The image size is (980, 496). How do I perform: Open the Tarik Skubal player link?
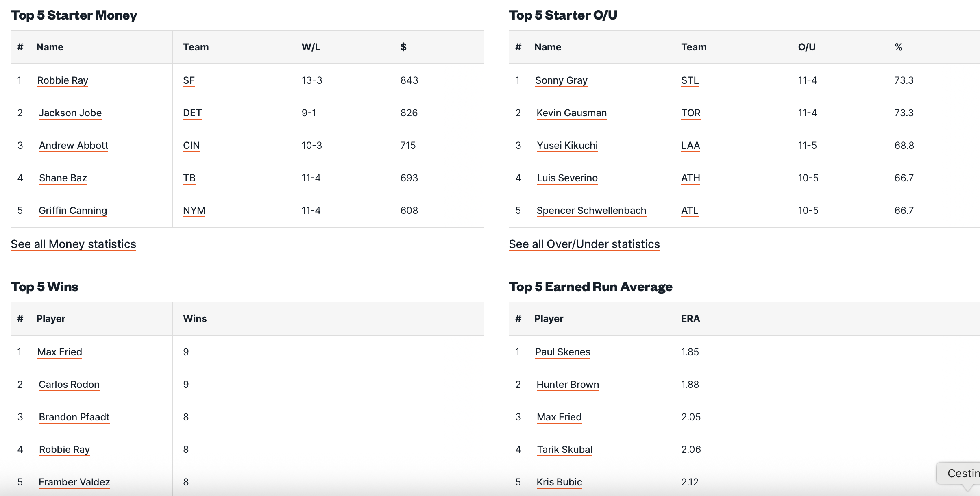pyautogui.click(x=564, y=450)
